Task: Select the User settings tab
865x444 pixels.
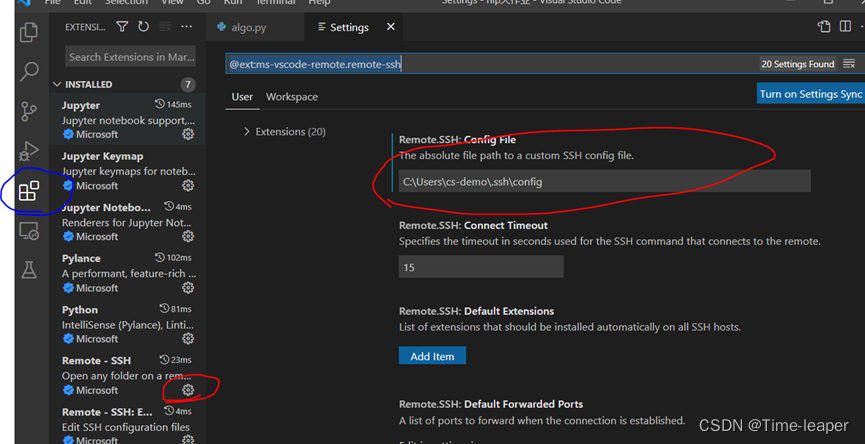Action: click(x=242, y=97)
